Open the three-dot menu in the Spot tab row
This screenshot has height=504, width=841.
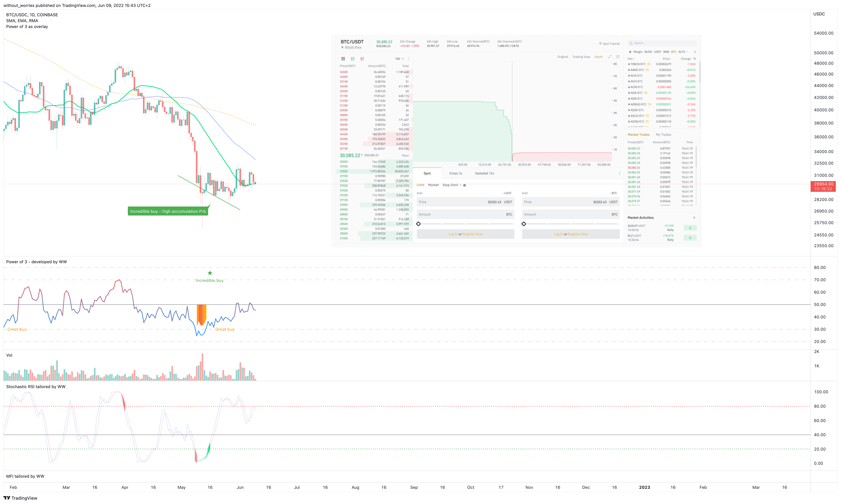click(x=620, y=173)
